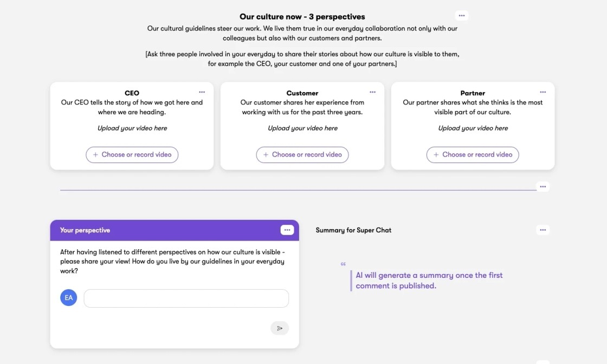Open the CEO card's three-dot menu
The image size is (607, 364).
[x=202, y=92]
